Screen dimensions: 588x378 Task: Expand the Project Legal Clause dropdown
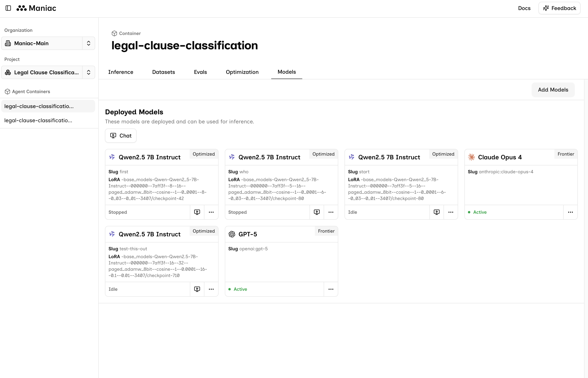88,72
